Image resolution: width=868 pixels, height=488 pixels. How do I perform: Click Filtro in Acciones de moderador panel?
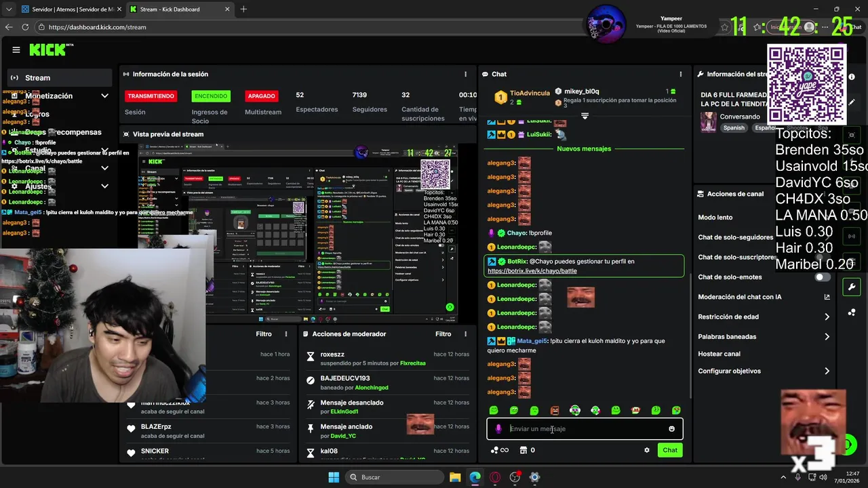point(443,334)
